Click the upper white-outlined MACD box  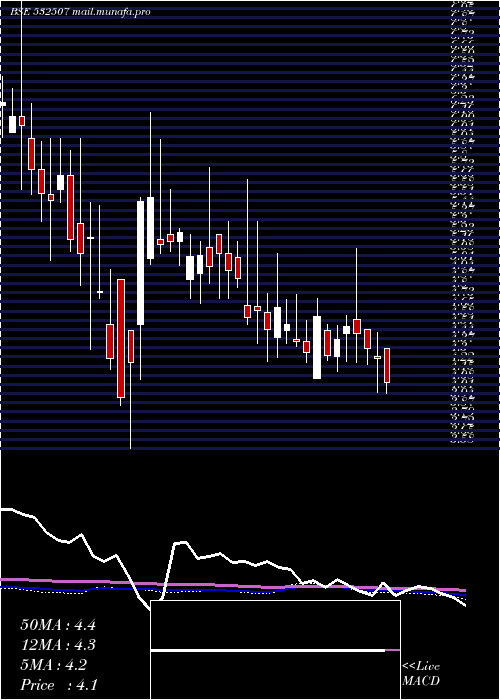[275, 625]
